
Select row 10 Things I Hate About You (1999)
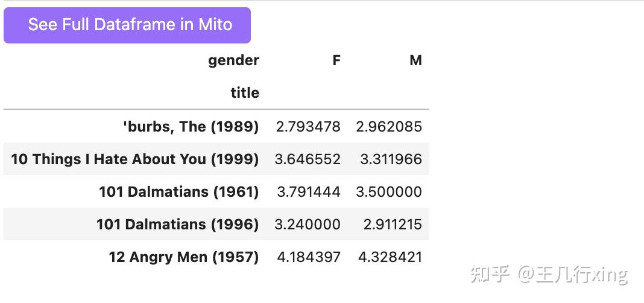(134, 159)
